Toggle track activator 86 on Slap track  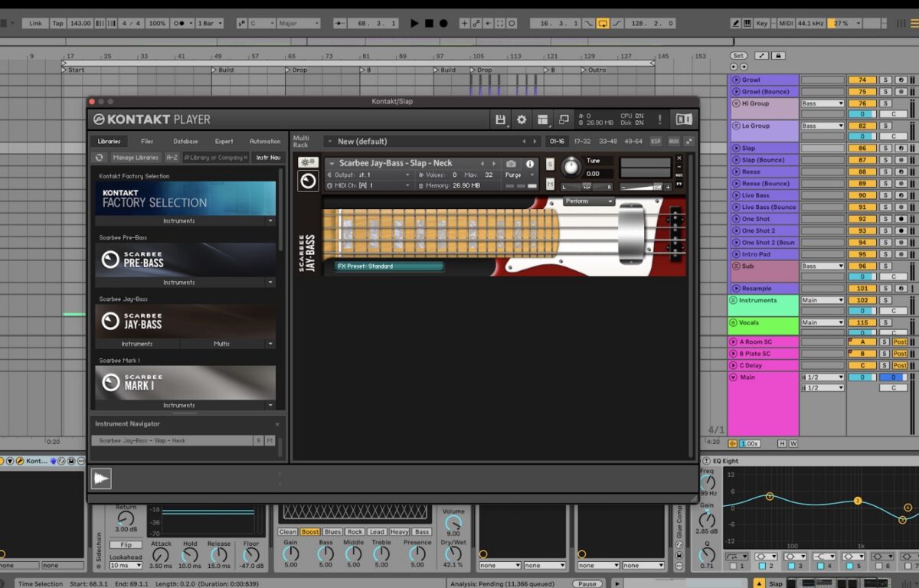[862, 149]
